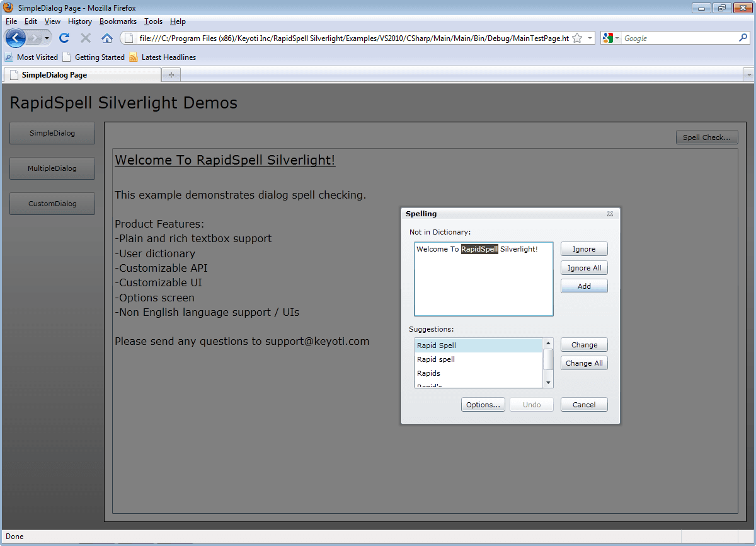The width and height of the screenshot is (756, 546).
Task: Click the suggestions scrollbar thumb
Action: coord(548,359)
